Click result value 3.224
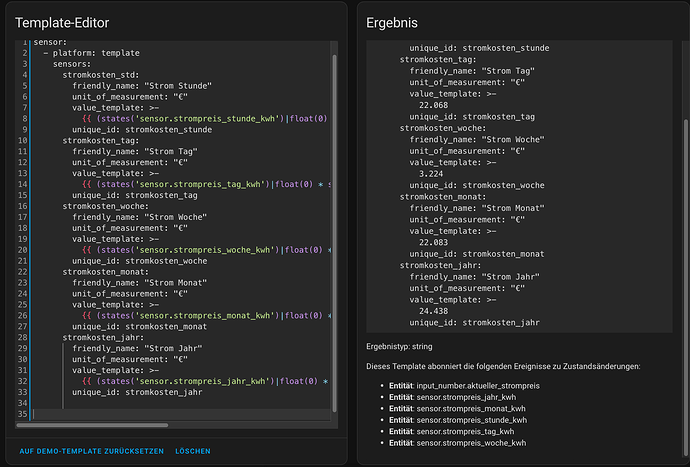Viewport: 690px width, 467px height. click(x=431, y=174)
